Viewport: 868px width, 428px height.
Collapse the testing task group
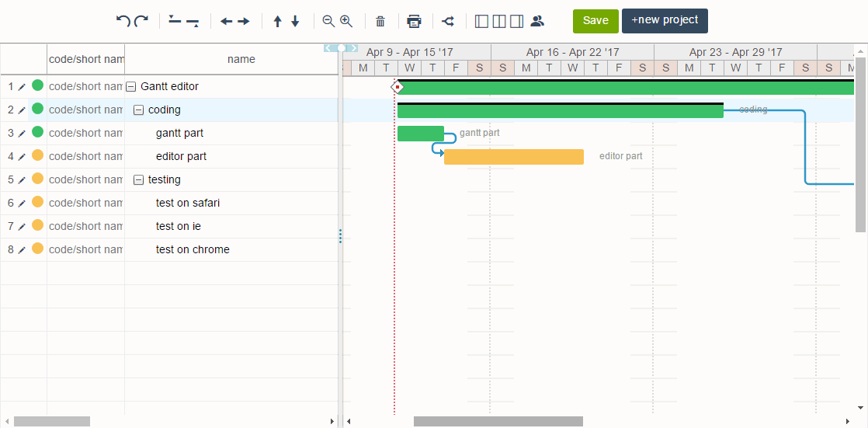(x=139, y=179)
